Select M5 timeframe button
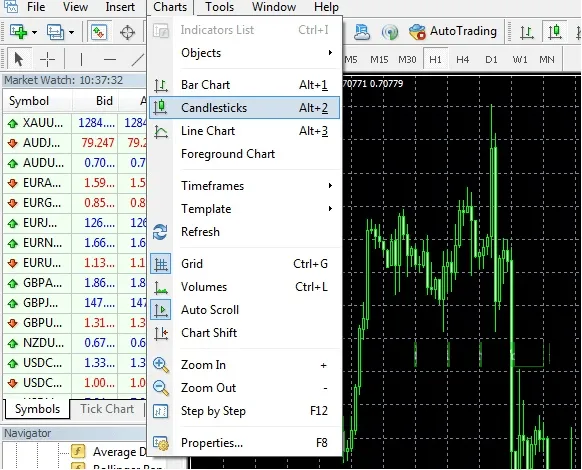 click(x=351, y=59)
